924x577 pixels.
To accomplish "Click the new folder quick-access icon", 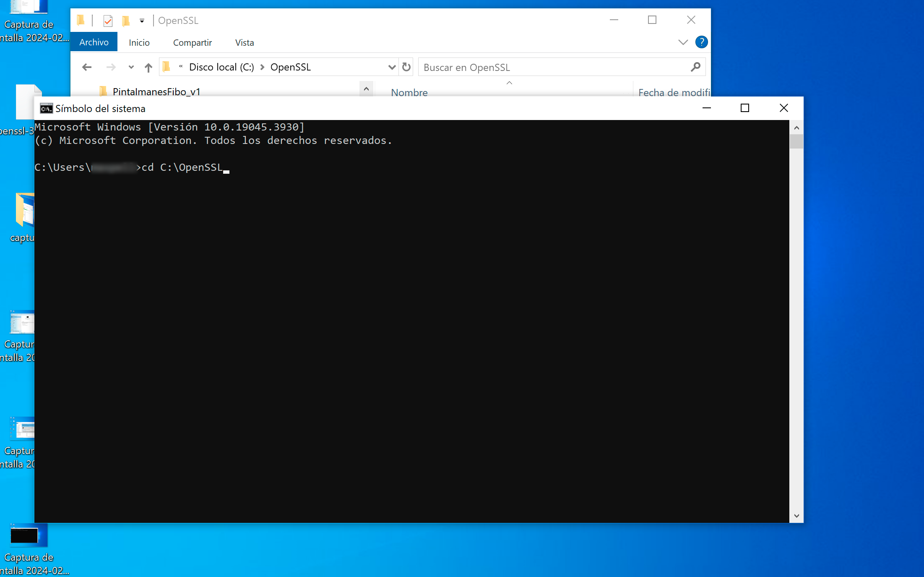I will tap(125, 21).
